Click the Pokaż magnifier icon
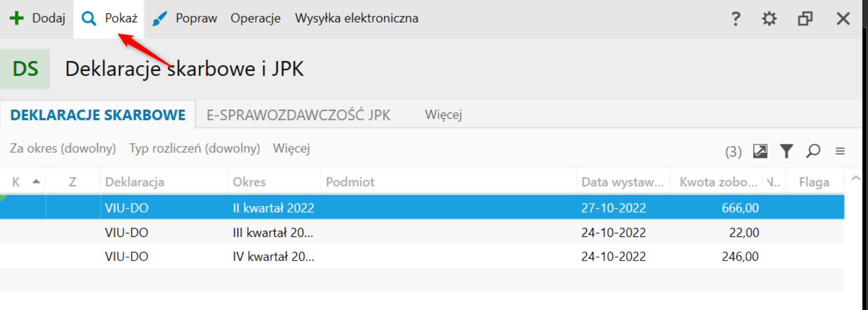868x310 pixels. tap(89, 19)
